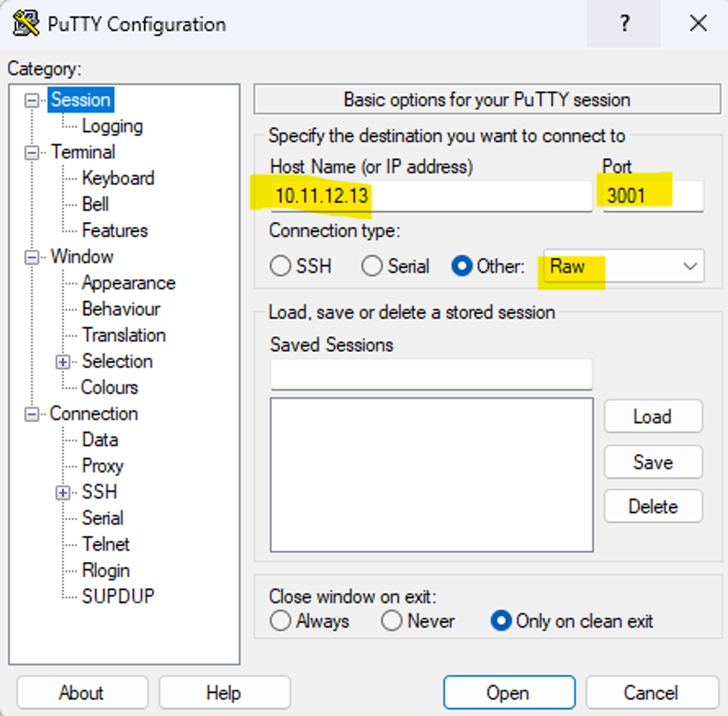Select the Serial connection type radio button
This screenshot has width=728, height=716.
click(372, 266)
